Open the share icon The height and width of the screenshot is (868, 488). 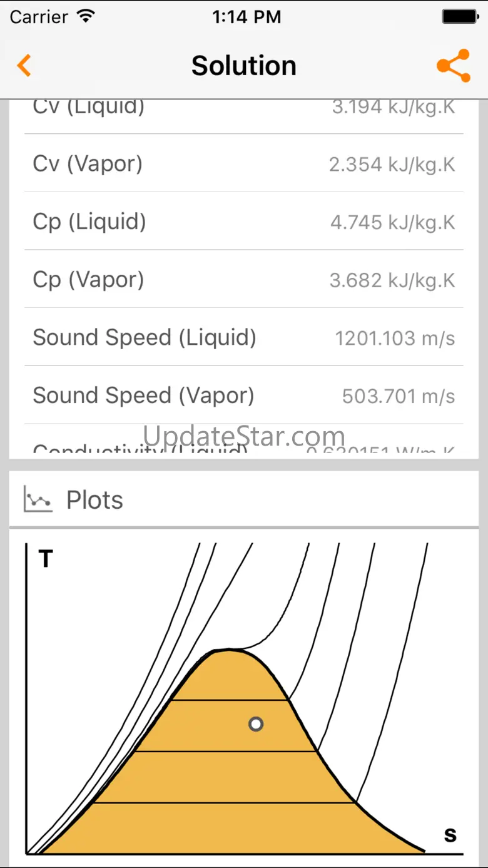[x=454, y=66]
